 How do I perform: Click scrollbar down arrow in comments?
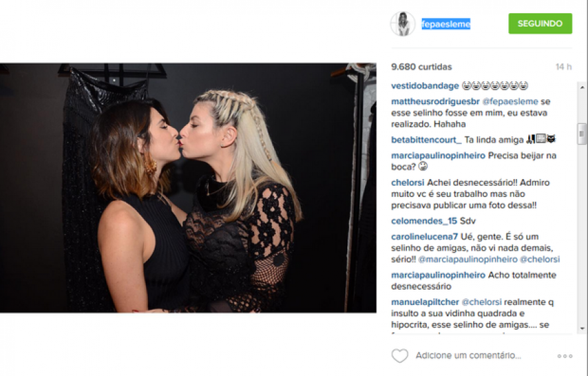click(x=582, y=328)
